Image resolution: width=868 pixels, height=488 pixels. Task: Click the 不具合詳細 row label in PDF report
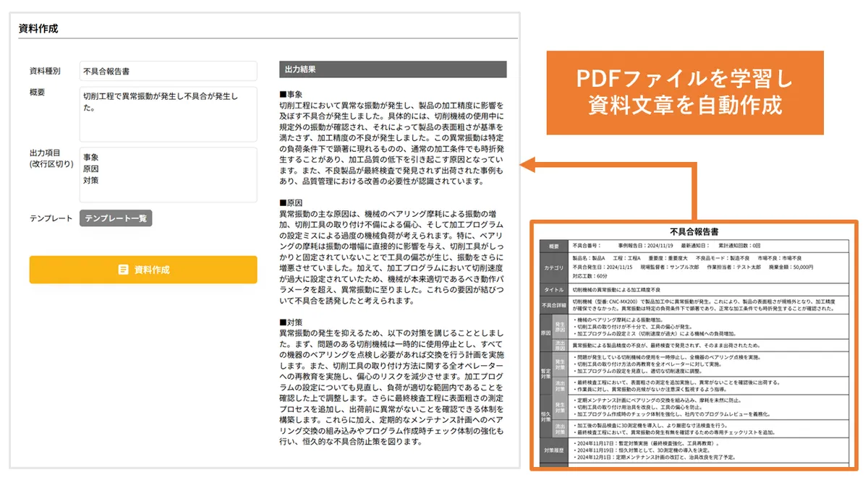pos(554,304)
